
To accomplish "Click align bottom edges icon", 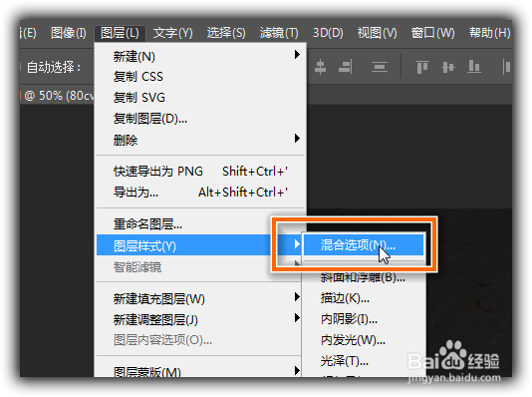I will point(346,67).
